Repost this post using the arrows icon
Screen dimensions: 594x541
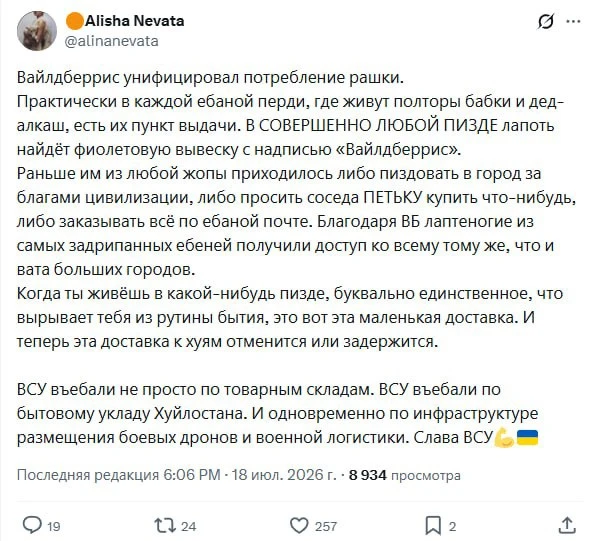pyautogui.click(x=165, y=525)
